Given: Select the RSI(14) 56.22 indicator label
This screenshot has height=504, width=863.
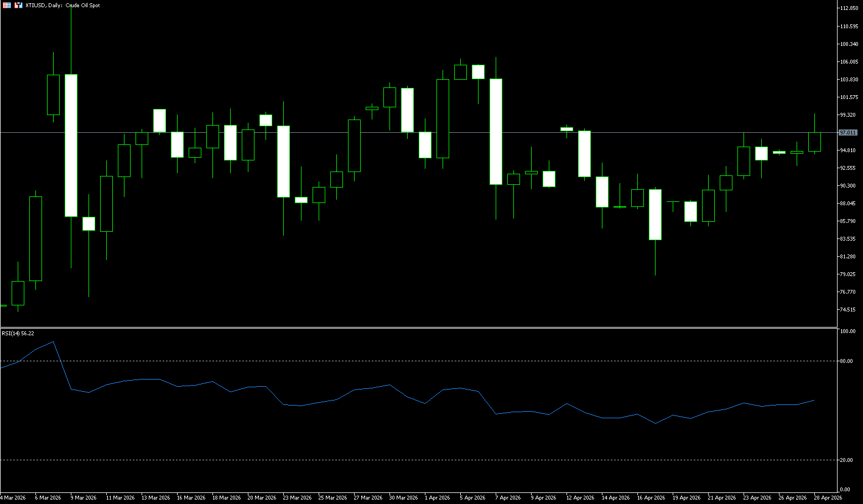Looking at the screenshot, I should 18,333.
